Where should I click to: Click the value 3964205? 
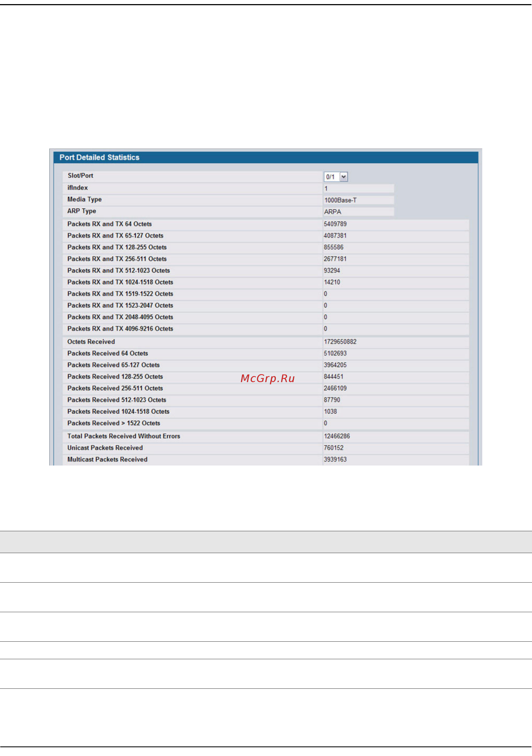[335, 365]
